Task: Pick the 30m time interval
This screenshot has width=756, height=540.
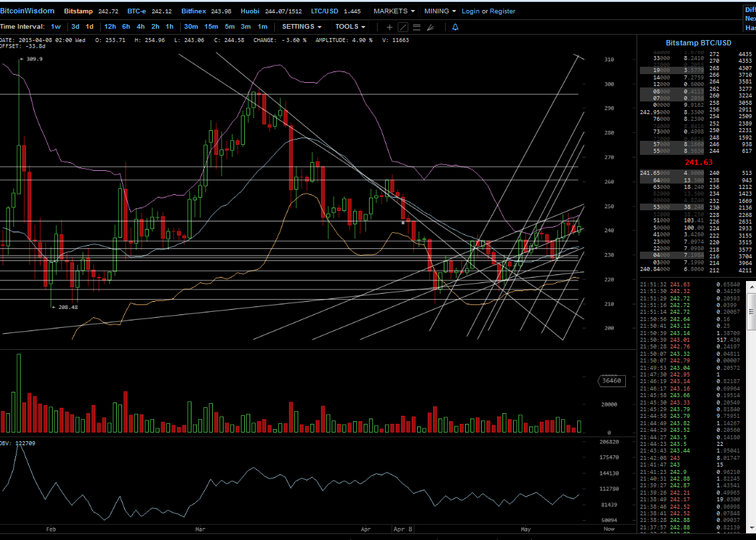Action: [191, 27]
